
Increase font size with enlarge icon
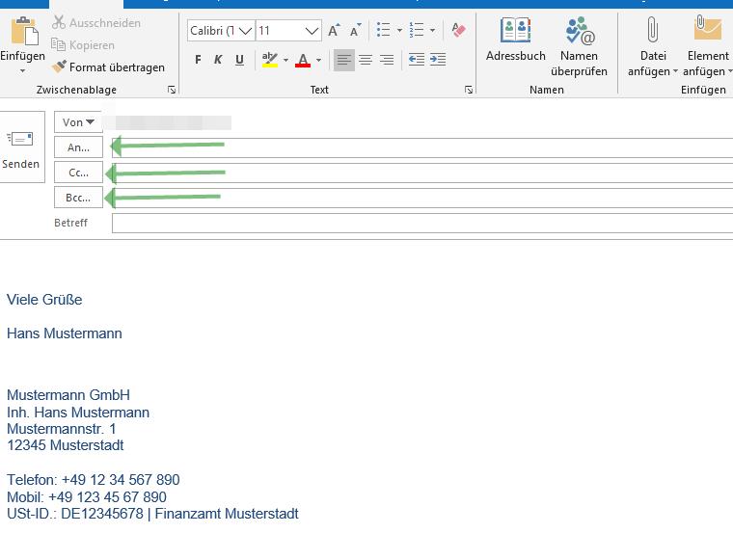click(334, 31)
